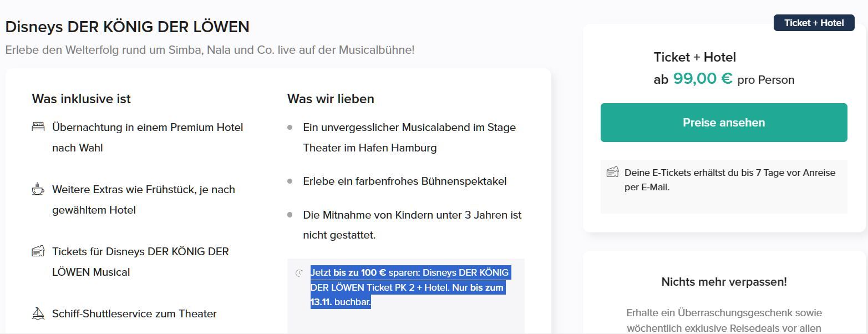The width and height of the screenshot is (868, 334).
Task: Click the heading Disneys DER KÖNIG DER LÖWEN
Action: click(128, 27)
